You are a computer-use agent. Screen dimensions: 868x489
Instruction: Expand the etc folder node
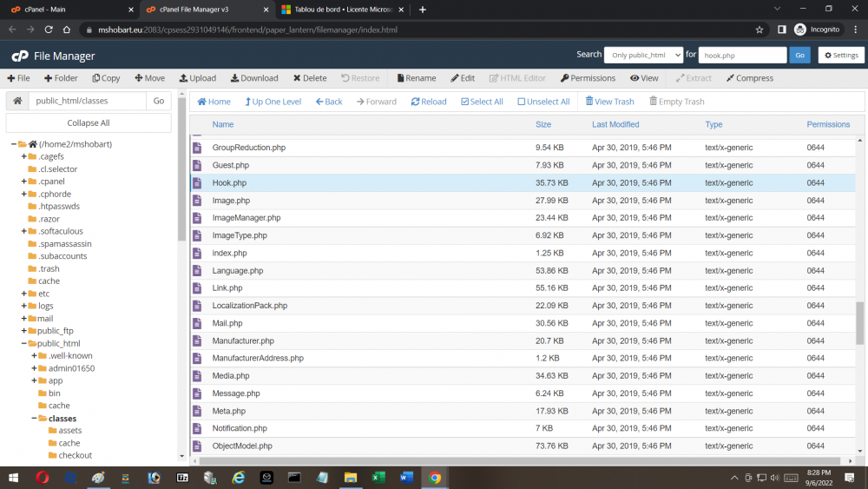(23, 294)
